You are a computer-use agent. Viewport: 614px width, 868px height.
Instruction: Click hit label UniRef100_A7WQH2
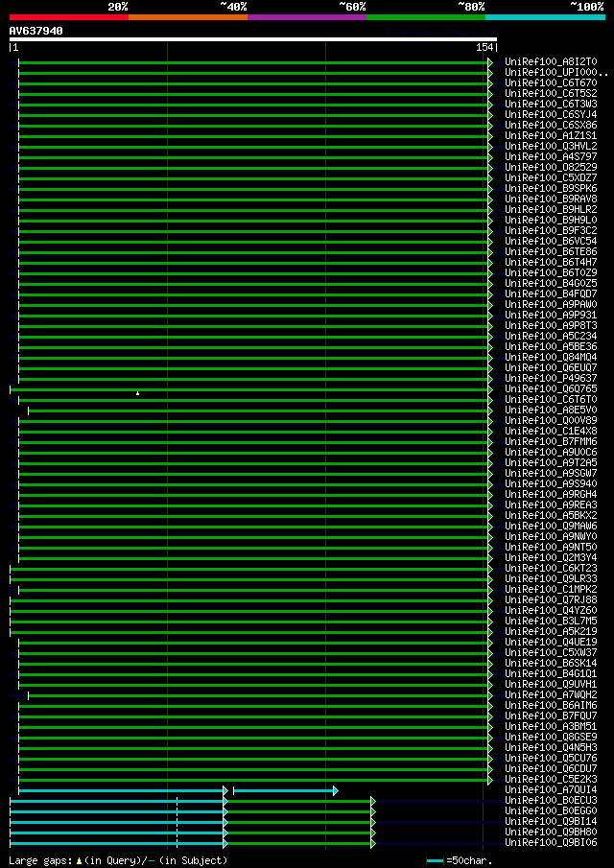point(551,695)
